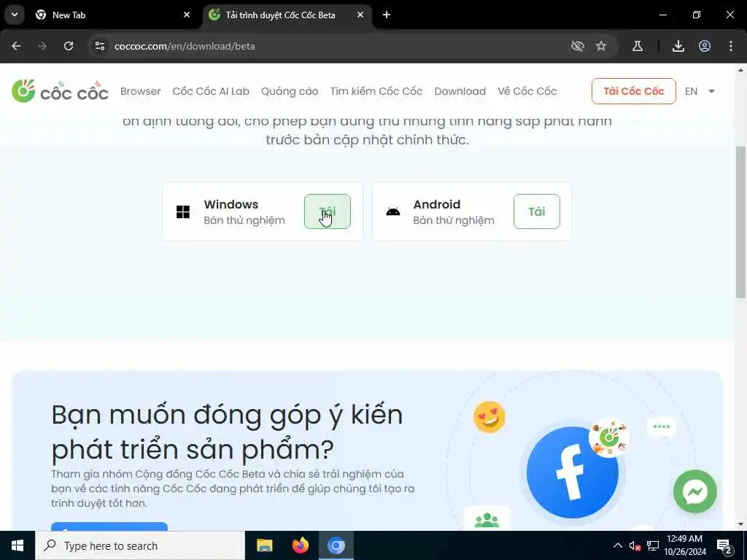Image resolution: width=747 pixels, height=560 pixels.
Task: Download the Windows beta with Tải
Action: tap(328, 211)
